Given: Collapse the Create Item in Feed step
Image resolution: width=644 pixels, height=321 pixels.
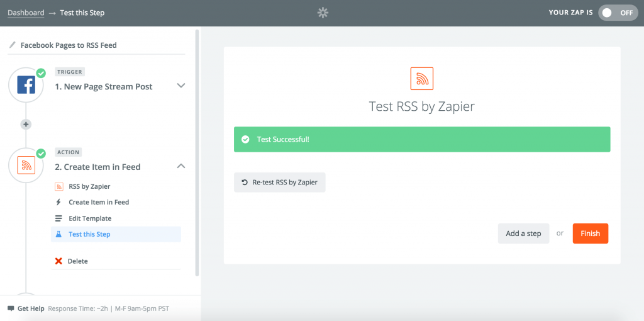Looking at the screenshot, I should 181,166.
